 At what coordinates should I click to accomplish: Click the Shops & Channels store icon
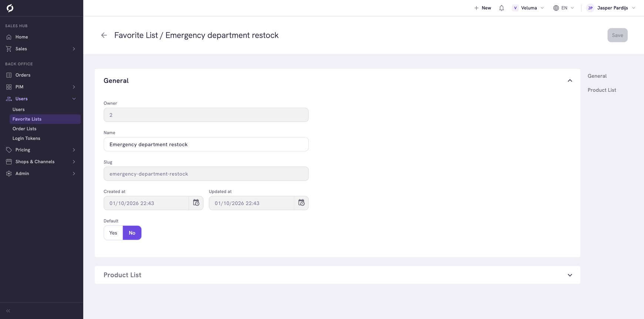coord(9,162)
